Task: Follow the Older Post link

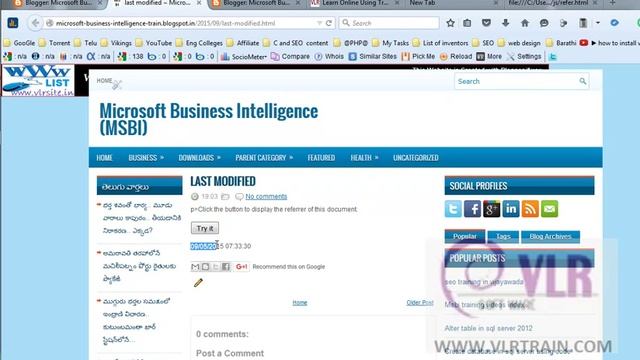Action: click(420, 302)
